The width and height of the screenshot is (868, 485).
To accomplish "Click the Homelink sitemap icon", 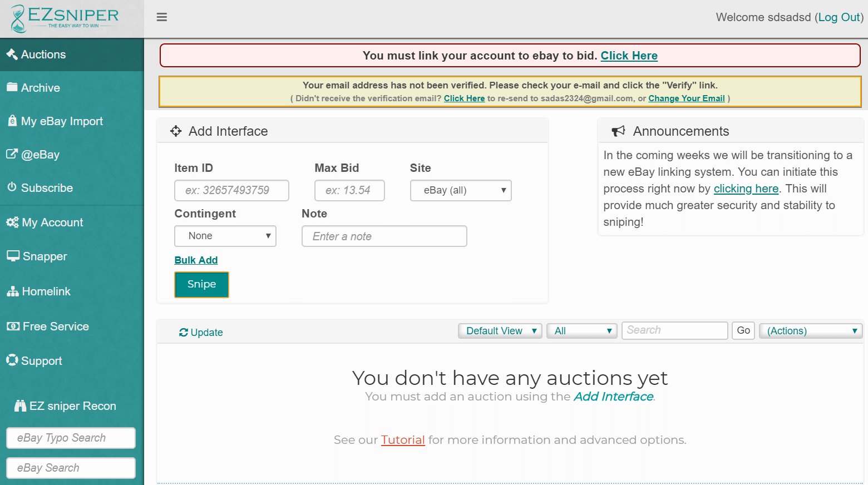I will point(12,291).
